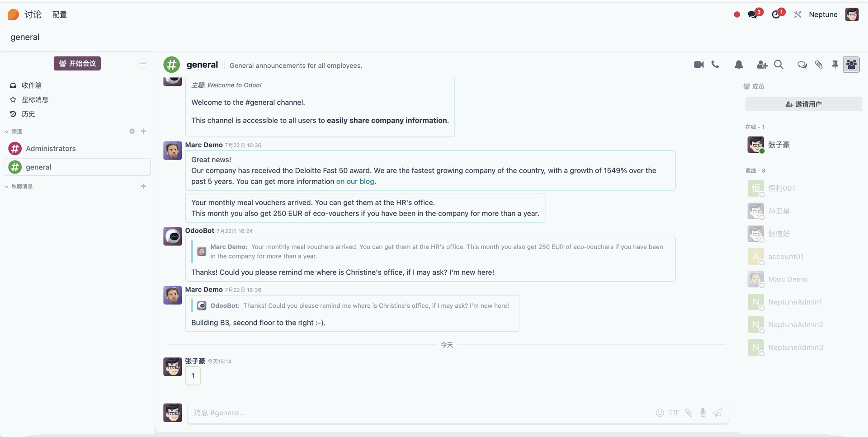Click the invite user icon in header

point(762,65)
